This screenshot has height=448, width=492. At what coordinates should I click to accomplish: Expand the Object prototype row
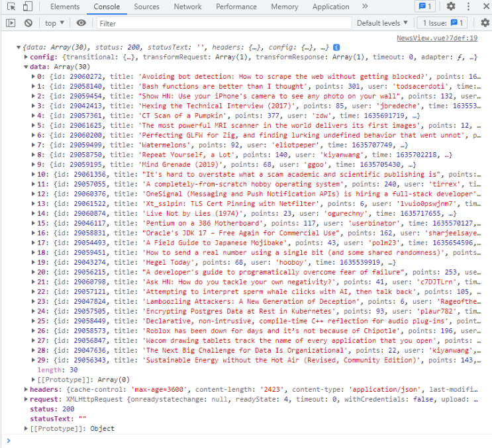(x=26, y=429)
